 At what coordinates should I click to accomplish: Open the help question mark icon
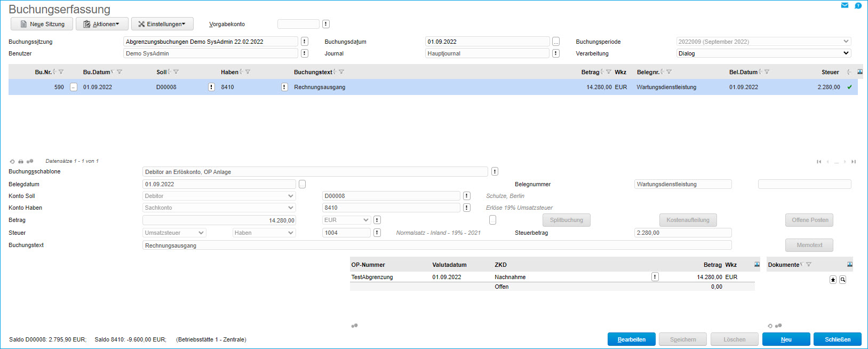coord(858,5)
